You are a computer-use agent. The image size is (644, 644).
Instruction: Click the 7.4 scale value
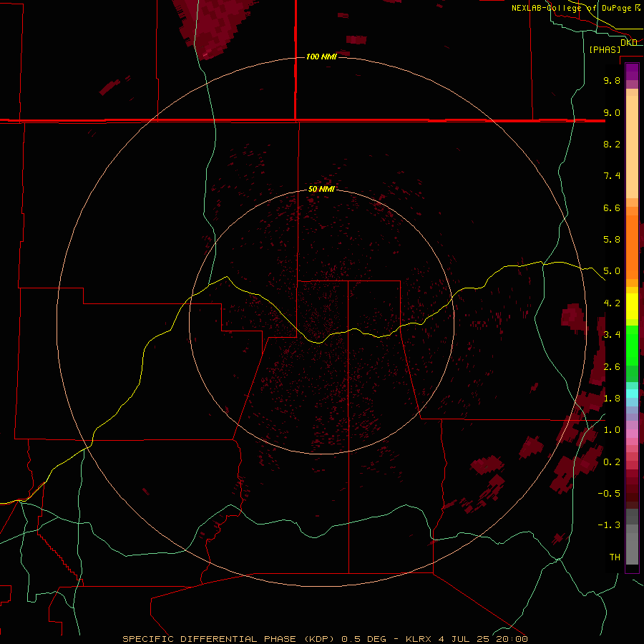612,176
